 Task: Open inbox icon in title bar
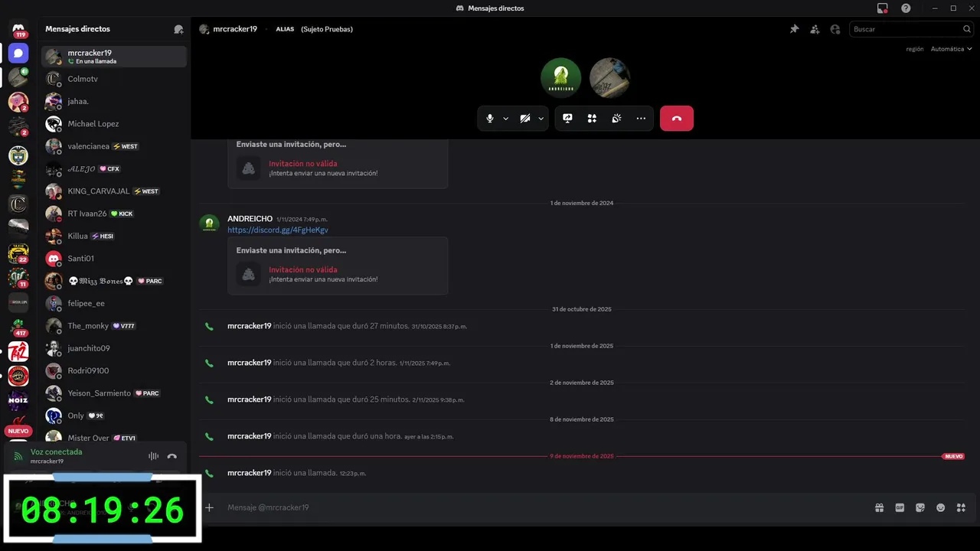(x=883, y=8)
